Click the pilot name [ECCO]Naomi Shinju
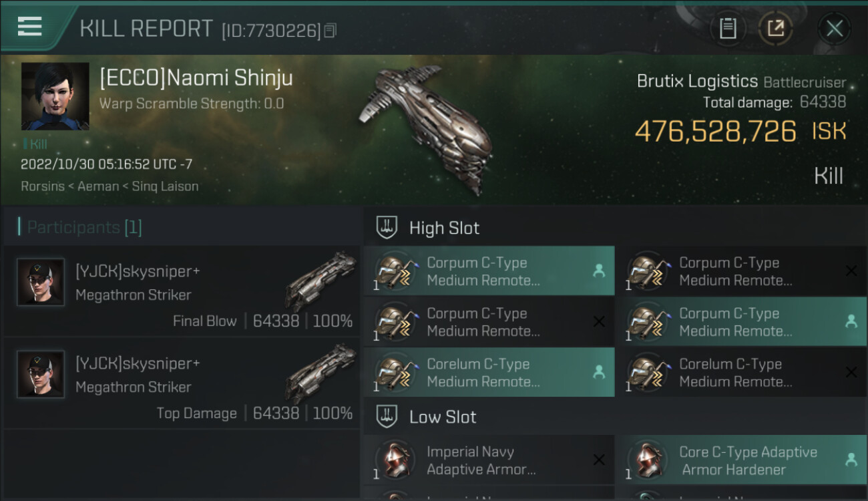Image resolution: width=868 pixels, height=501 pixels. (x=196, y=78)
